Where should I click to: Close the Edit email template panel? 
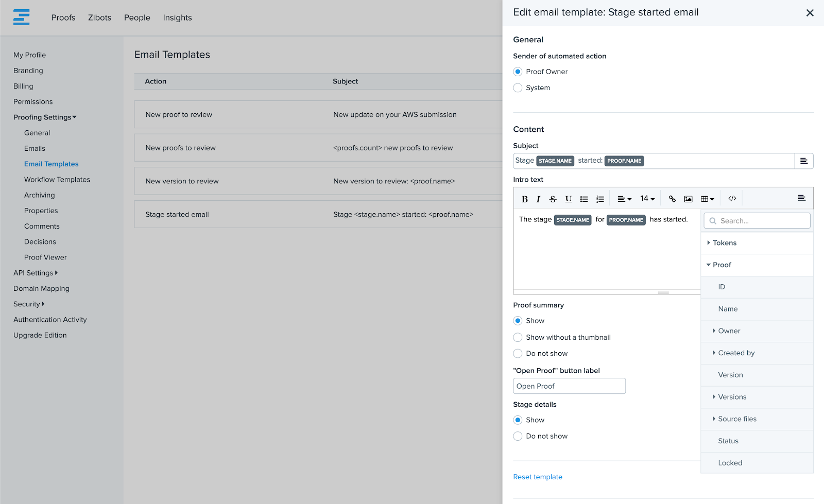810,13
